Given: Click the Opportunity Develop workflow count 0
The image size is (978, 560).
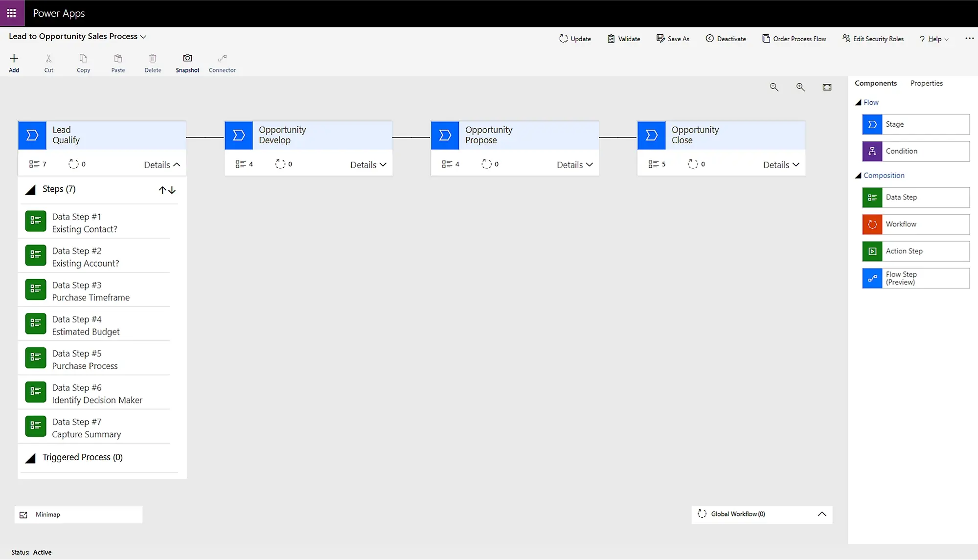Looking at the screenshot, I should tap(284, 164).
